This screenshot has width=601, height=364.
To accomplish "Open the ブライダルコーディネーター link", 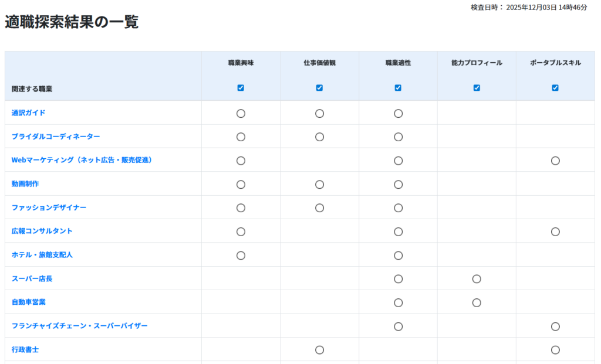I will [56, 137].
